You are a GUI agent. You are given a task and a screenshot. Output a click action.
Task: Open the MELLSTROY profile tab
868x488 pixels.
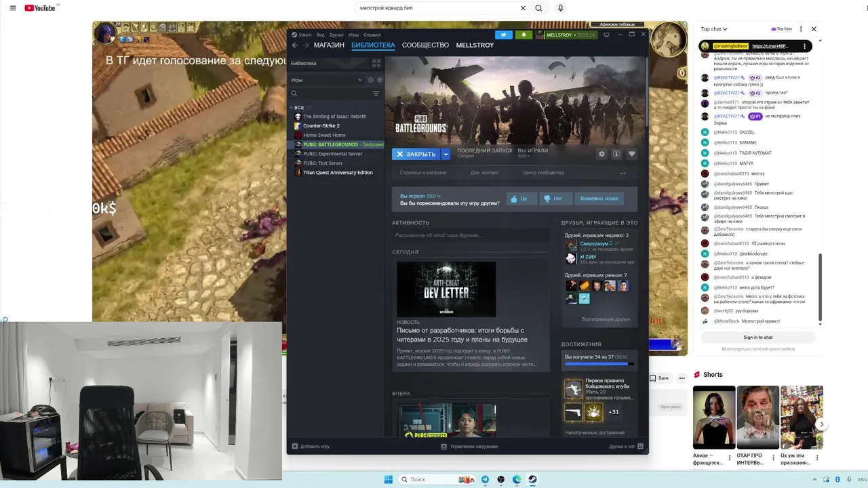coord(475,45)
